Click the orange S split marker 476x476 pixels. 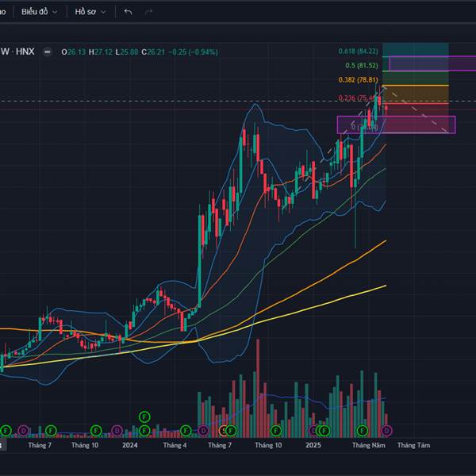pos(223,431)
